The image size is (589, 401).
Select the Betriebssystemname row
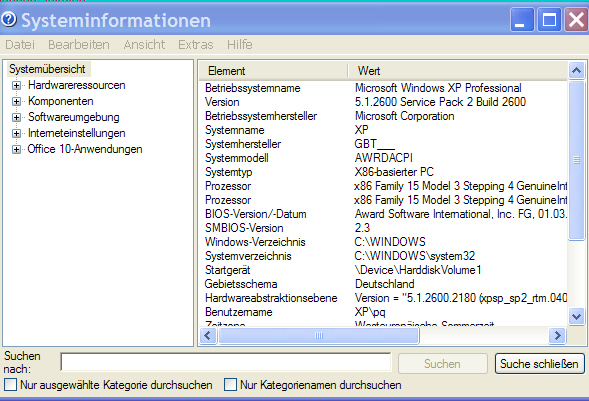[383, 88]
